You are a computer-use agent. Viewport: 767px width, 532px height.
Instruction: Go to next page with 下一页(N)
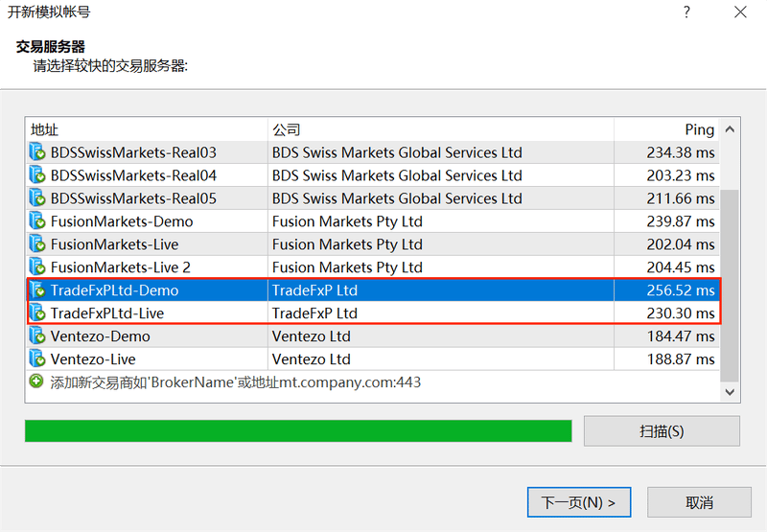[579, 501]
